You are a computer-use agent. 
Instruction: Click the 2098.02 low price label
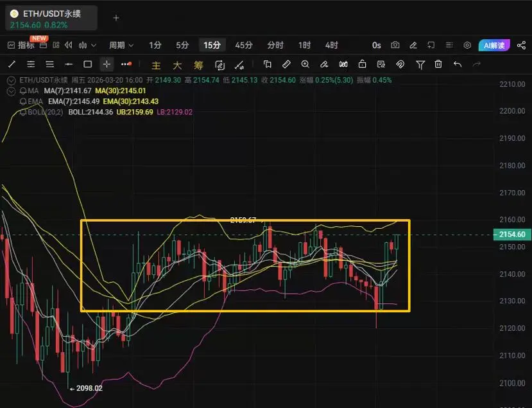(89, 388)
